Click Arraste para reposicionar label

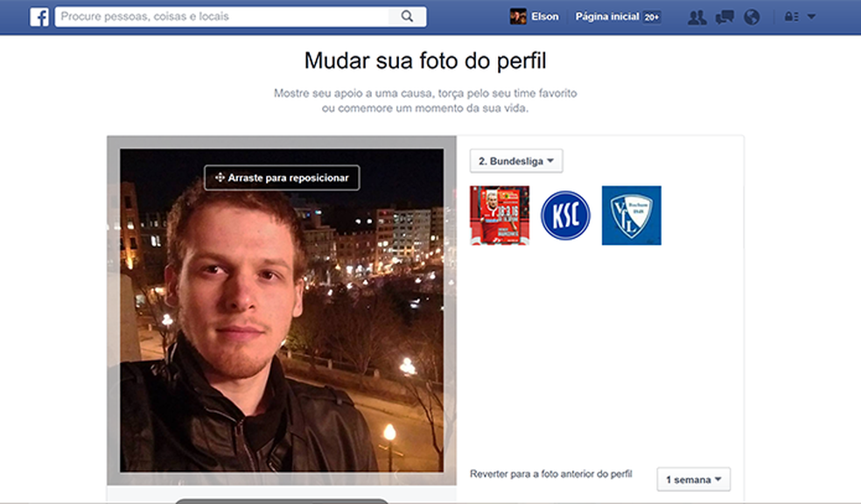(x=283, y=178)
